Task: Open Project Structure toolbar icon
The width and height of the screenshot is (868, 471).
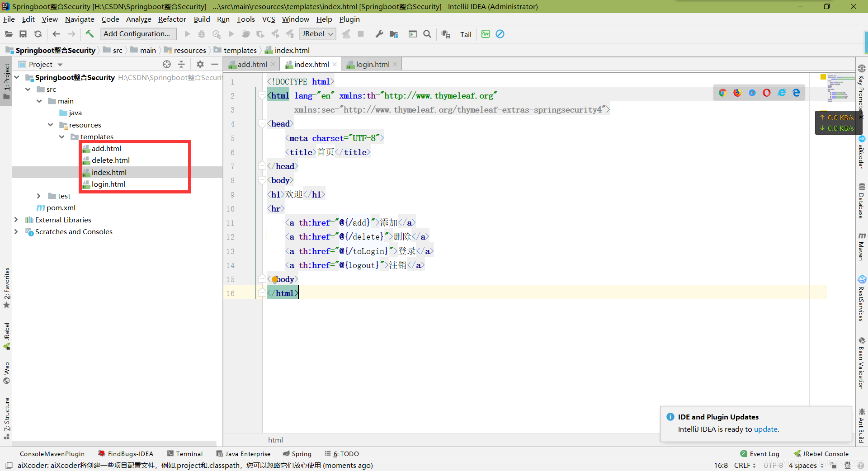Action: pyautogui.click(x=394, y=34)
